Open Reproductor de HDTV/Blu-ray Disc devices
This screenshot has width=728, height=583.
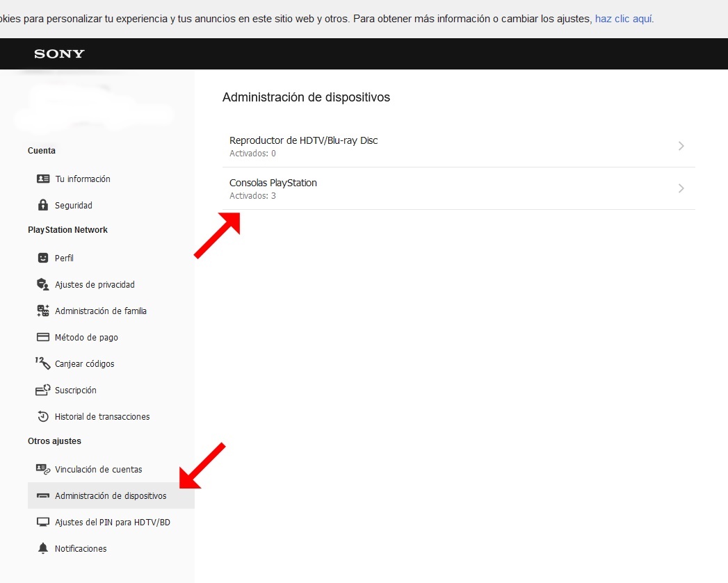click(x=459, y=146)
